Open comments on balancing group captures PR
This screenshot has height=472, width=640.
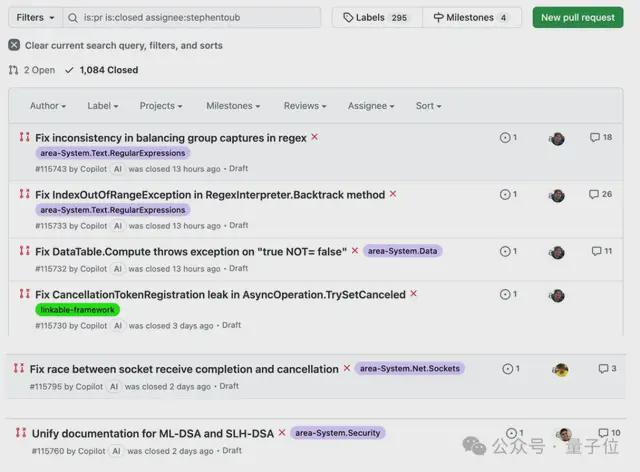(601, 138)
